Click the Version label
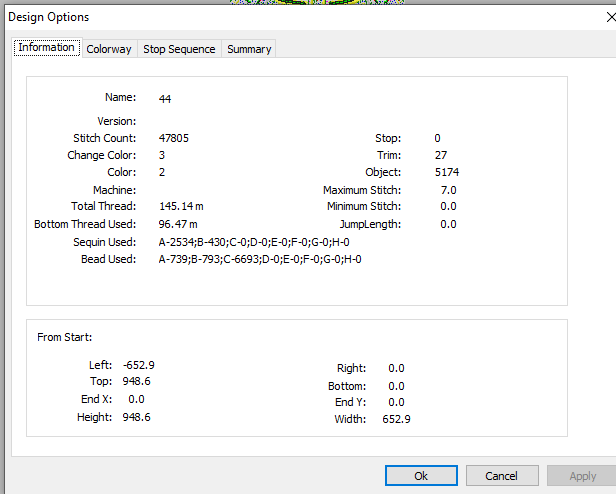 click(117, 121)
